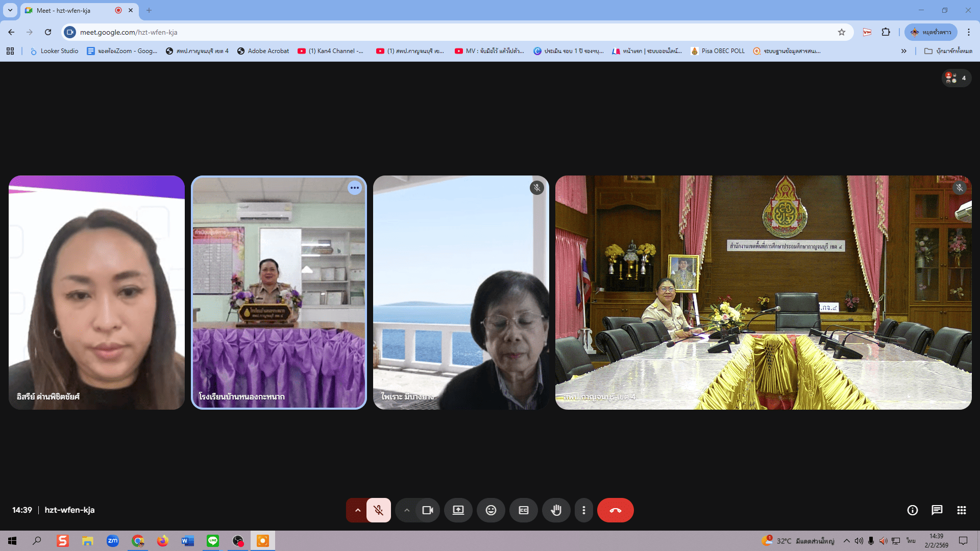Screen dimensions: 980x551
Task: Click the present screen icon
Action: click(x=458, y=510)
